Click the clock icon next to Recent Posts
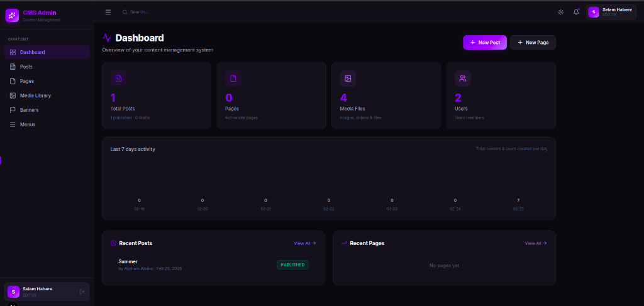644x306 pixels. pos(113,243)
